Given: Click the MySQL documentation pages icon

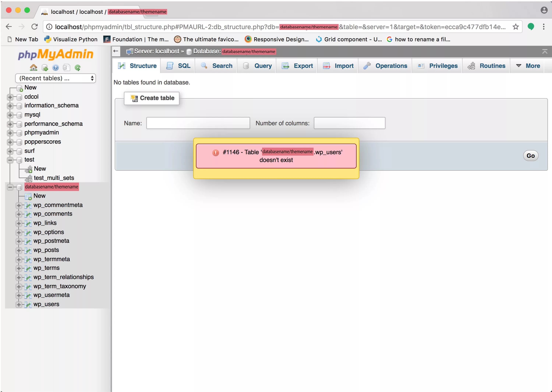Looking at the screenshot, I should point(66,68).
